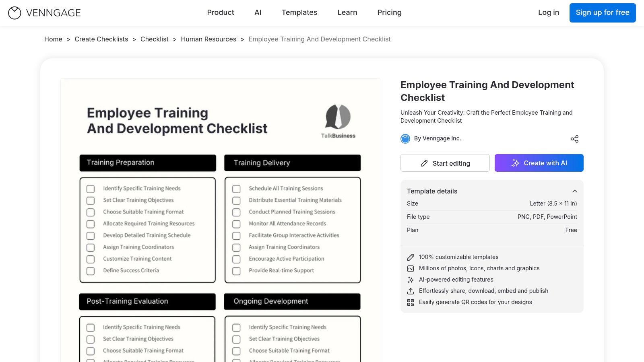The width and height of the screenshot is (644, 362).
Task: Check the Define Success Criteria checkbox
Action: click(91, 271)
